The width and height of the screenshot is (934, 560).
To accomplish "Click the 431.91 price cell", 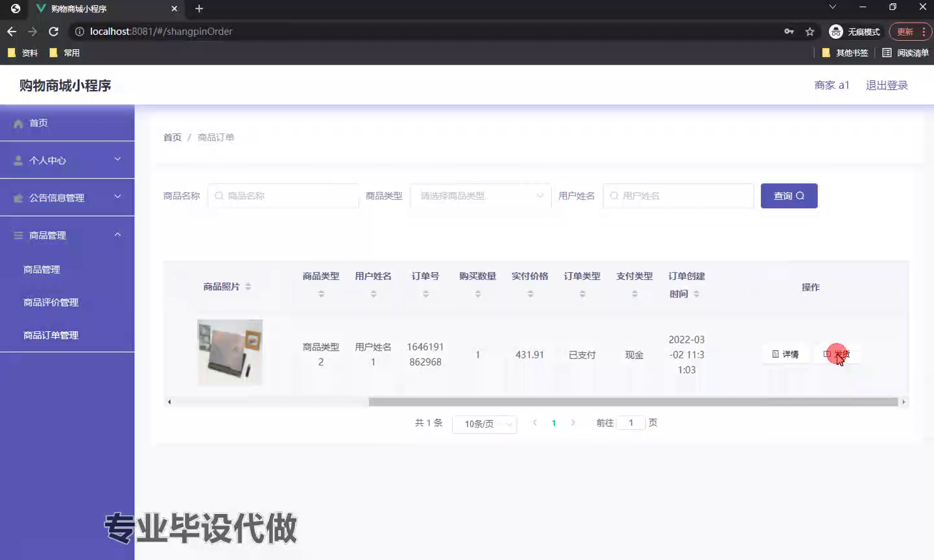I will (530, 355).
